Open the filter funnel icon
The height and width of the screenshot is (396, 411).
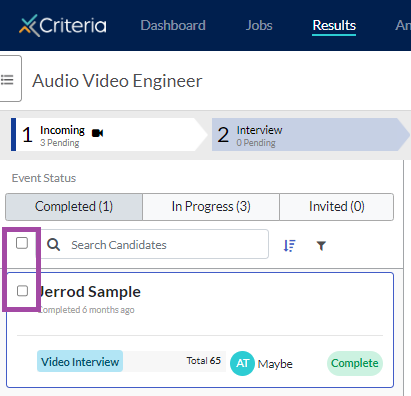tap(321, 246)
